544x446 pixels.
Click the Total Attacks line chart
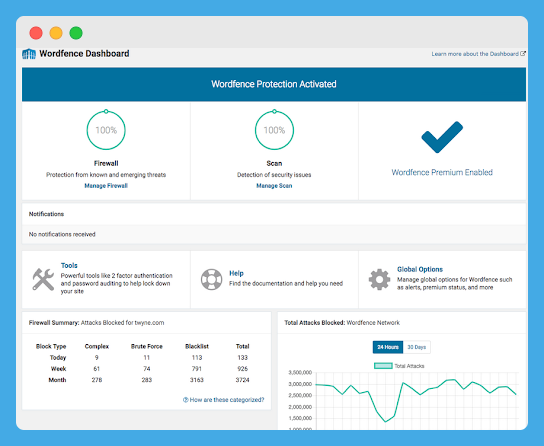[x=416, y=401]
